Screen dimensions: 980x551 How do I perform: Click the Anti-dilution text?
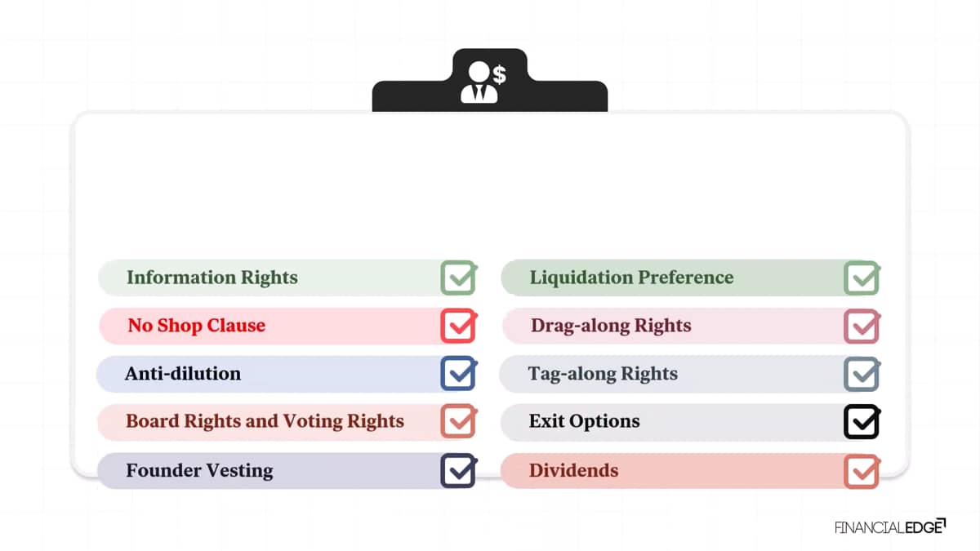pyautogui.click(x=183, y=374)
